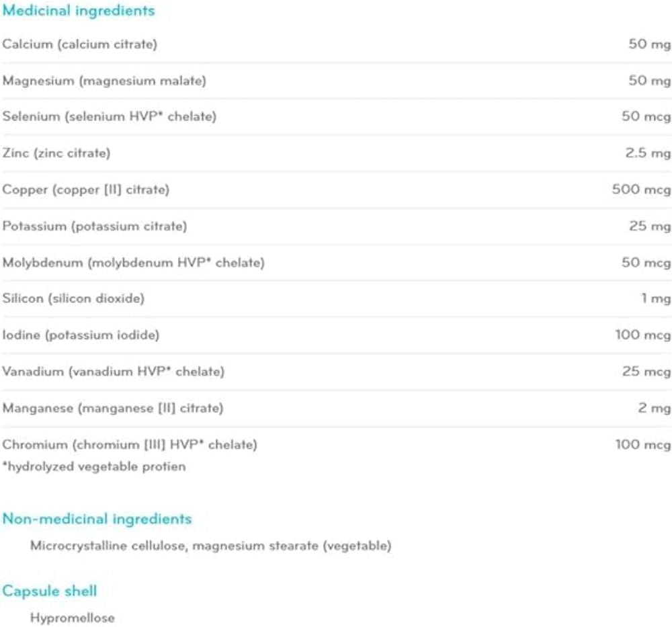Click the hydrolyzed vegetable protein footnote

tap(94, 466)
